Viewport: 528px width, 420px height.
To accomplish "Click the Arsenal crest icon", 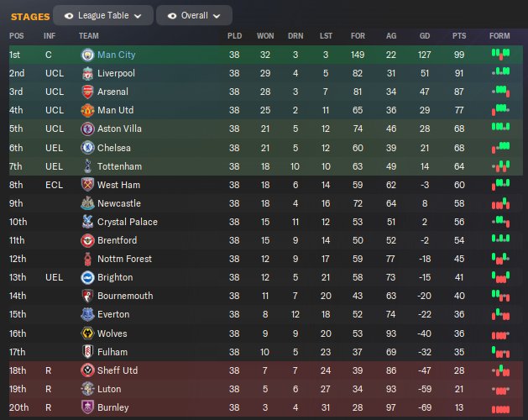I will tap(87, 92).
